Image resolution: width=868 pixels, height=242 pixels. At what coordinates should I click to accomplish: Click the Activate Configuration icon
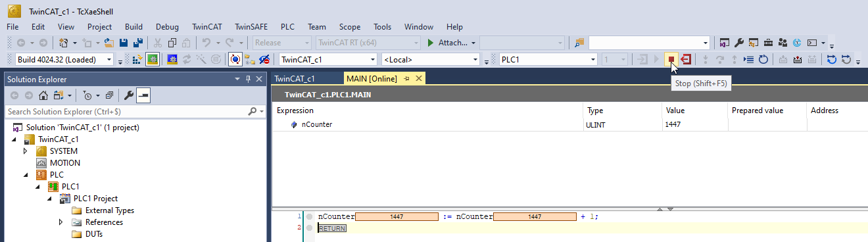point(137,59)
